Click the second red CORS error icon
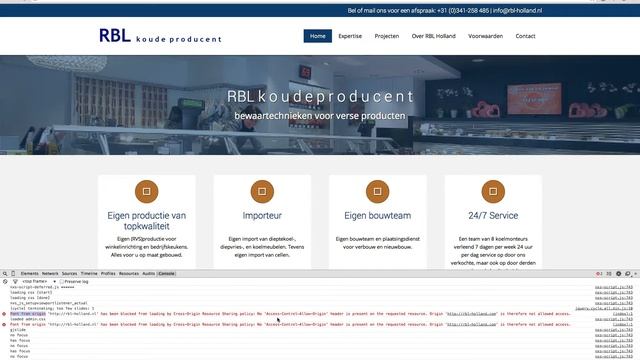Viewport: 640px width, 360px height. 4,324
